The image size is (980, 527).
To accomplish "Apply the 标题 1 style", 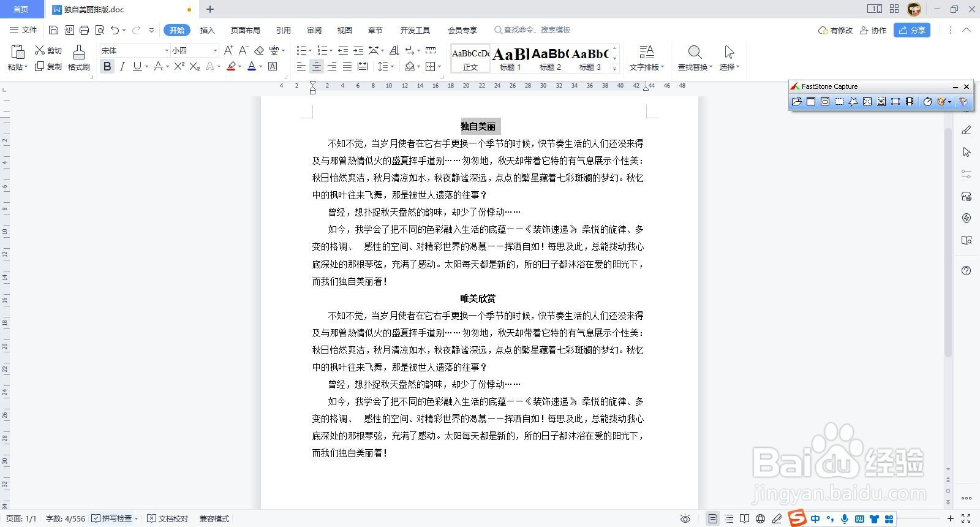I will pyautogui.click(x=510, y=59).
